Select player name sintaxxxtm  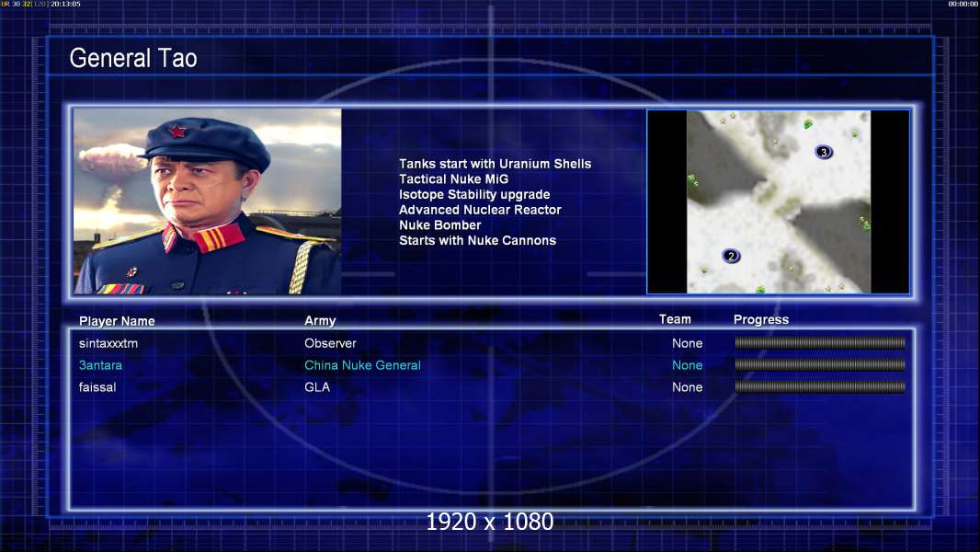pos(108,343)
